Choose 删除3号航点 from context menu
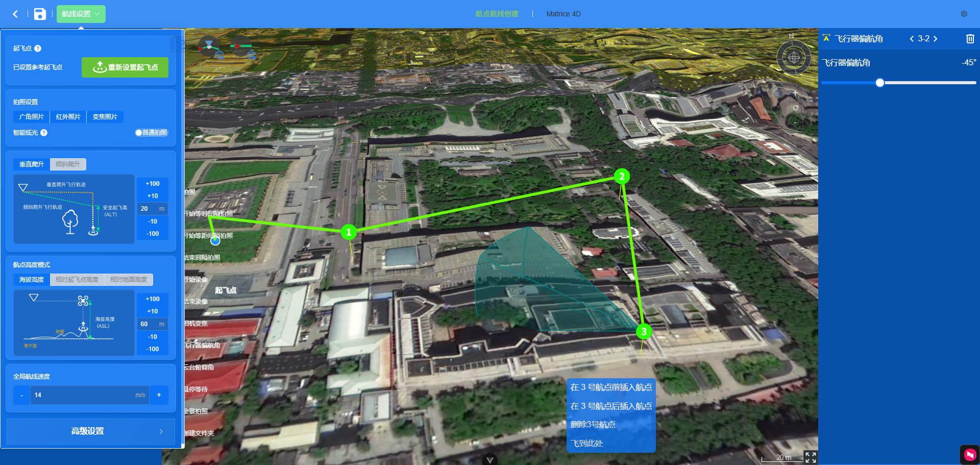Viewport: 980px width, 465px height. 611,425
